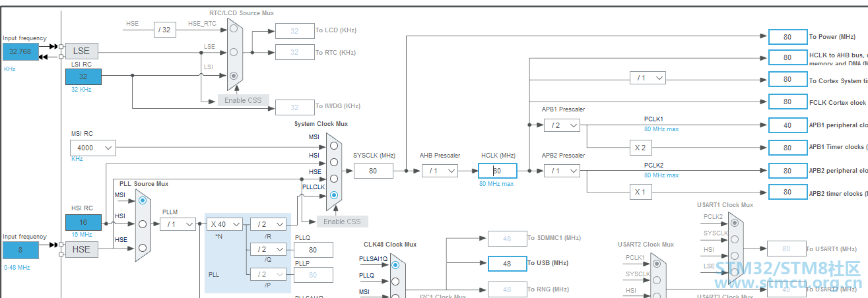Click LSI RC 32 value box
This screenshot has height=298, width=868.
[x=83, y=77]
